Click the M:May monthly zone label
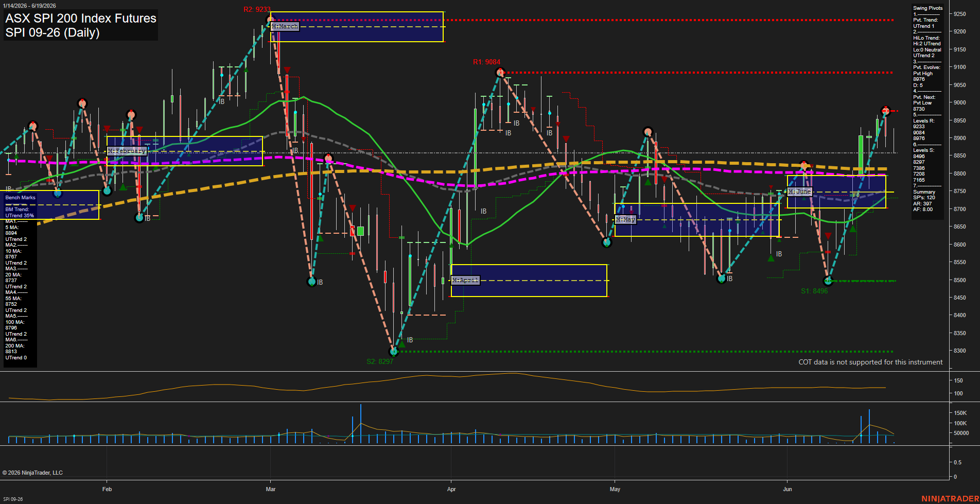This screenshot has width=980, height=504. 625,219
